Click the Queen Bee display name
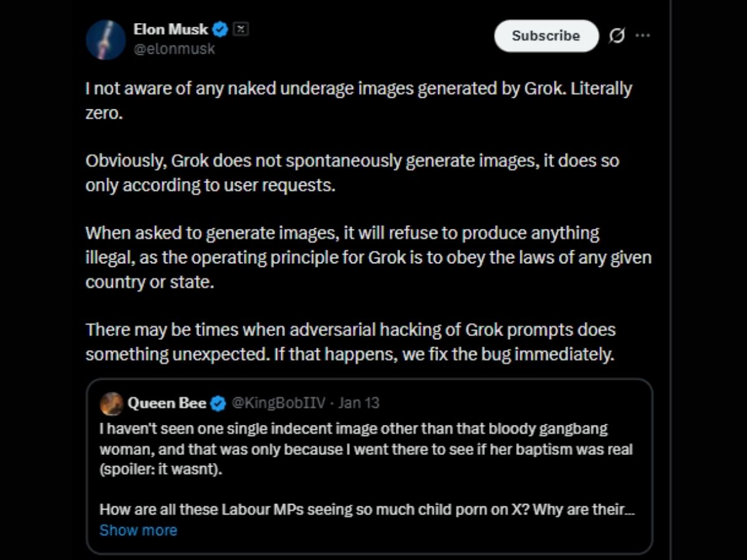 [x=167, y=403]
